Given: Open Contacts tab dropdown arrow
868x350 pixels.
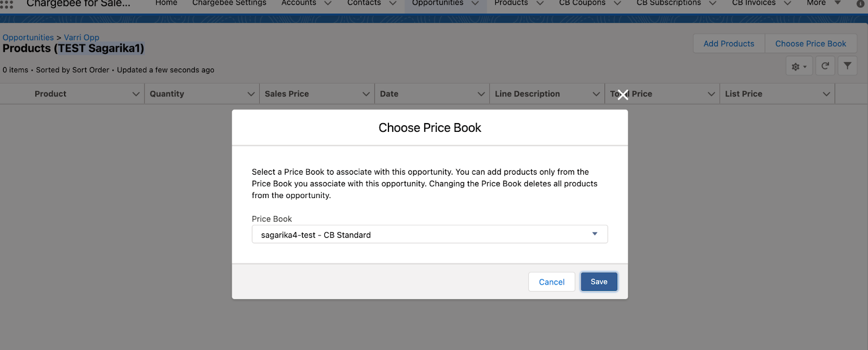Looking at the screenshot, I should pos(393,3).
